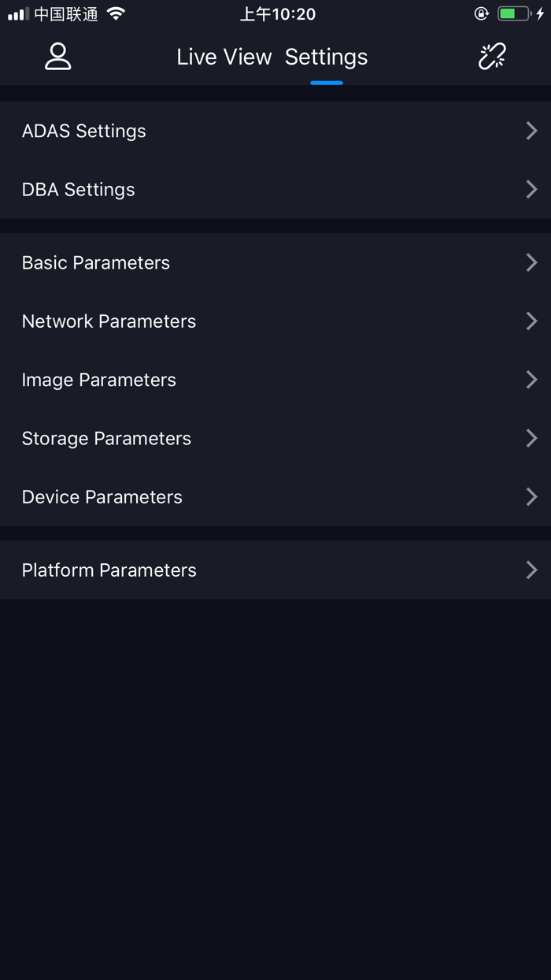This screenshot has width=551, height=980.
Task: Tap the Wi-Fi status icon
Action: 116,13
